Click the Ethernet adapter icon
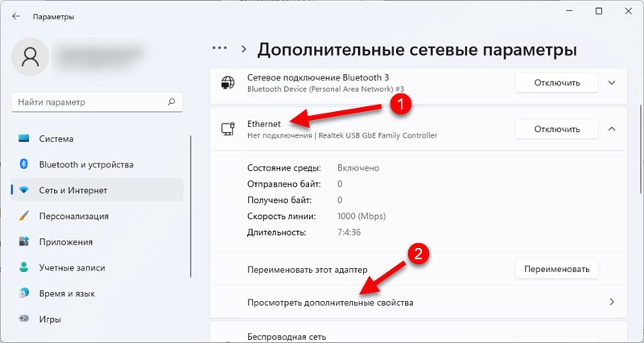 pyautogui.click(x=228, y=129)
